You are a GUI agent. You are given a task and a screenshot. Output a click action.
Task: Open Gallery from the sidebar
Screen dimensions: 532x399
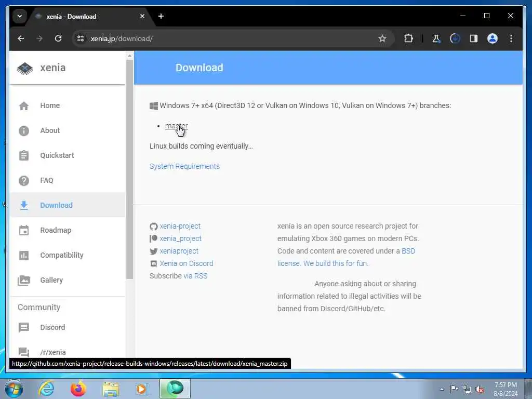(67, 280)
